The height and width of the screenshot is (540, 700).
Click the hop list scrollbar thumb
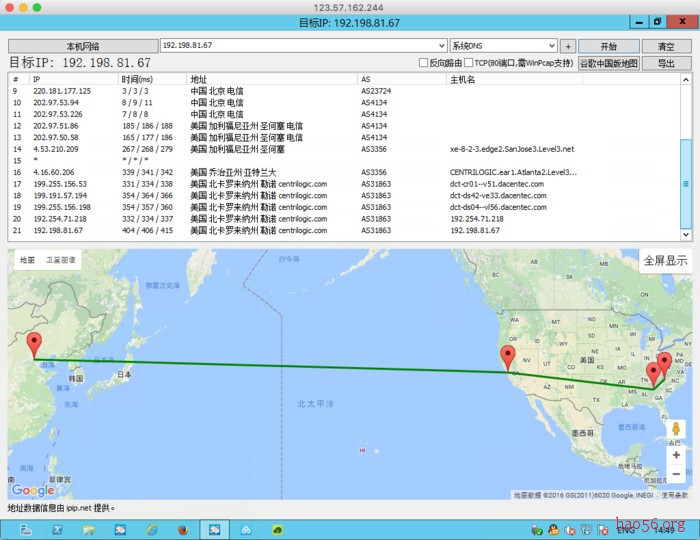click(686, 183)
